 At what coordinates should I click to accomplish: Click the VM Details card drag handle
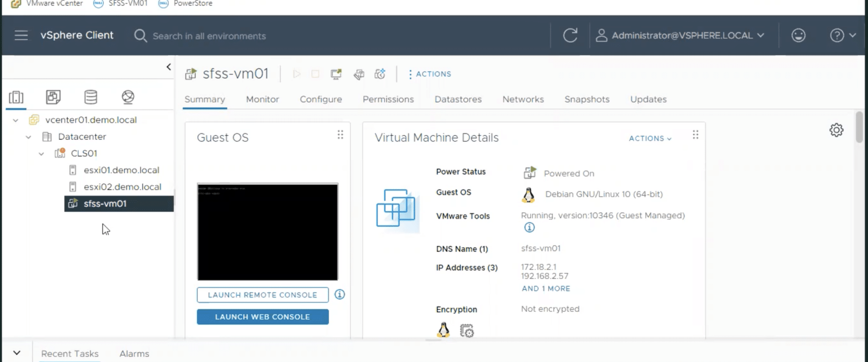click(x=695, y=135)
